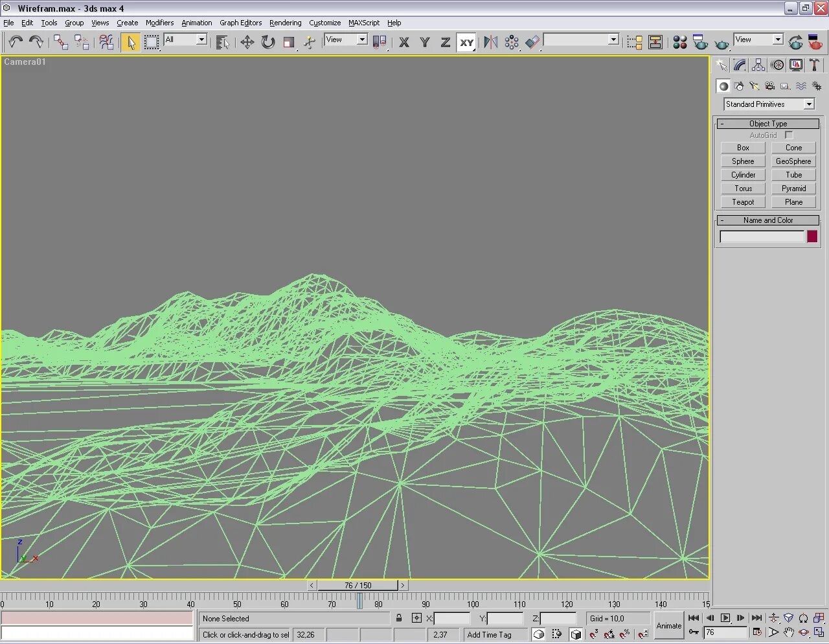Create a Teapot primitive

coord(743,202)
